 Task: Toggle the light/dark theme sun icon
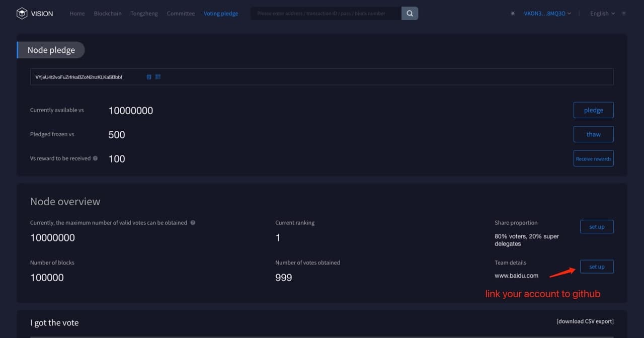click(x=513, y=14)
